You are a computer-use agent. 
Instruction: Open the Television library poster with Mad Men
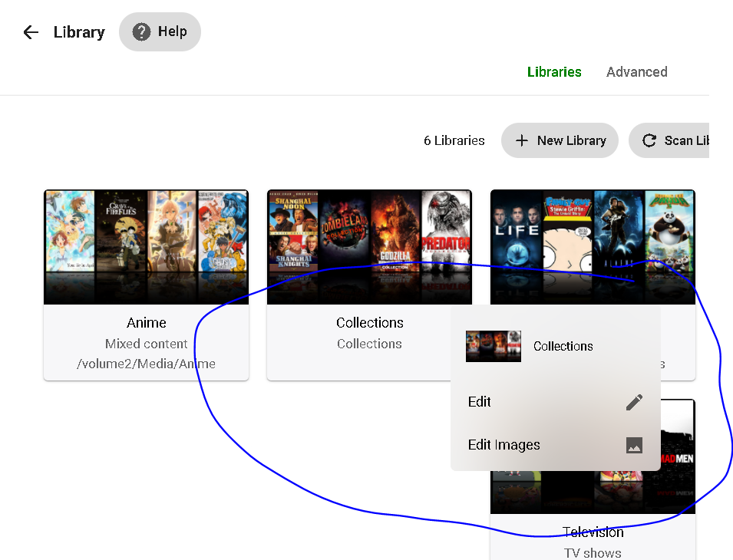(x=593, y=456)
